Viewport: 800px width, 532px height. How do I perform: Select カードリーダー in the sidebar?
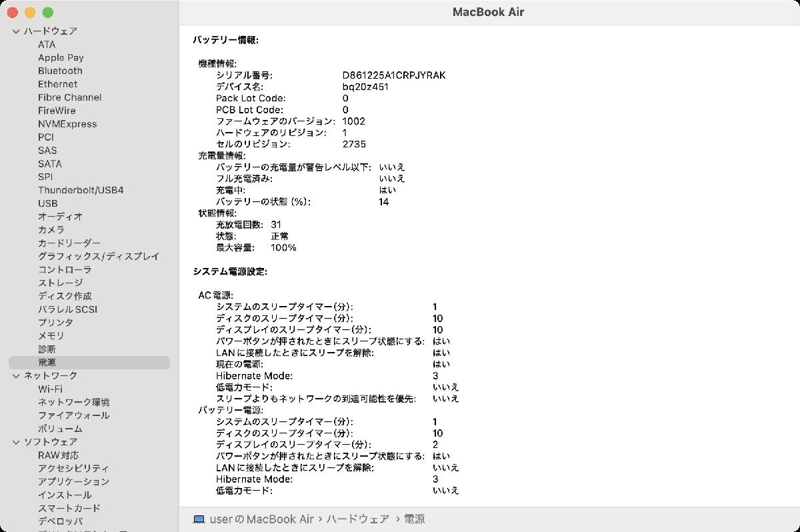click(69, 243)
